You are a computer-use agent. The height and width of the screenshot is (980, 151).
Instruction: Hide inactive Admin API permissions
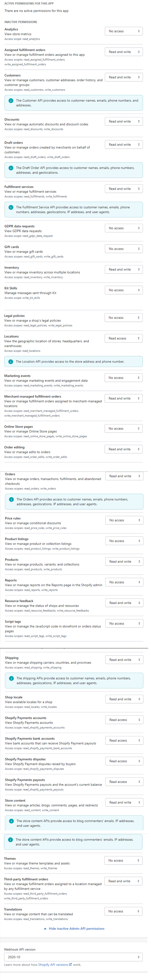point(74,929)
